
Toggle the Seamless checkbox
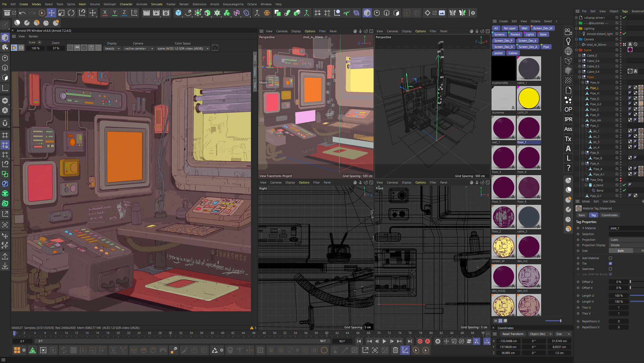click(x=610, y=269)
